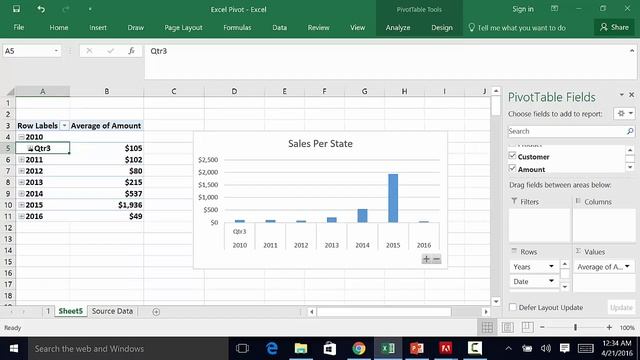The image size is (640, 360).
Task: Select the View tab
Action: 358,27
